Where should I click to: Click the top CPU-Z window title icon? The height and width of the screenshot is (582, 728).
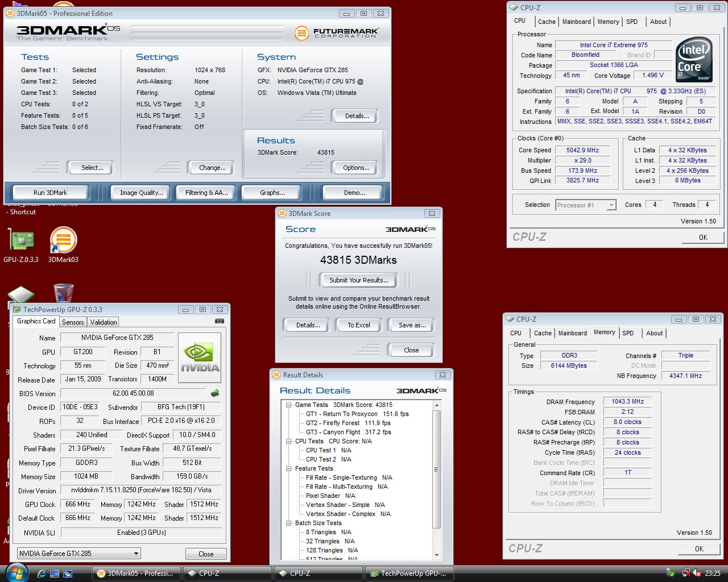pyautogui.click(x=514, y=7)
